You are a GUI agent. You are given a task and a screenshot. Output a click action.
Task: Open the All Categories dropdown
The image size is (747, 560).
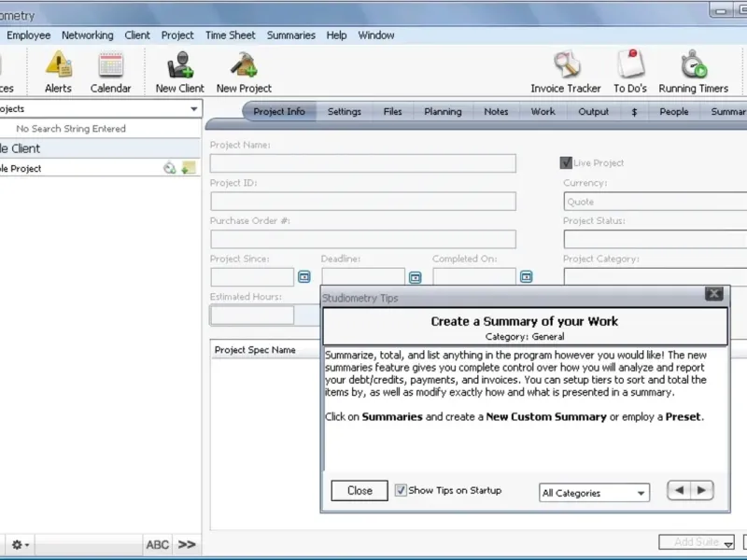click(x=594, y=493)
